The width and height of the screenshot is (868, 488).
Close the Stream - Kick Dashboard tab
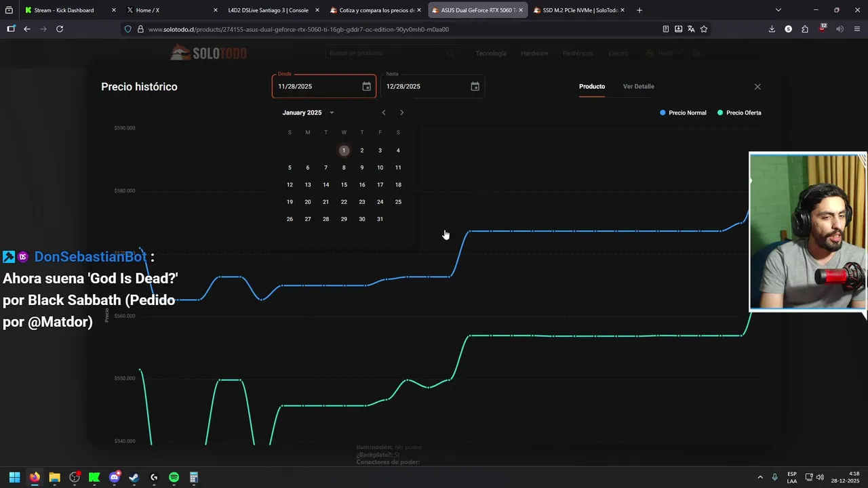(x=113, y=10)
